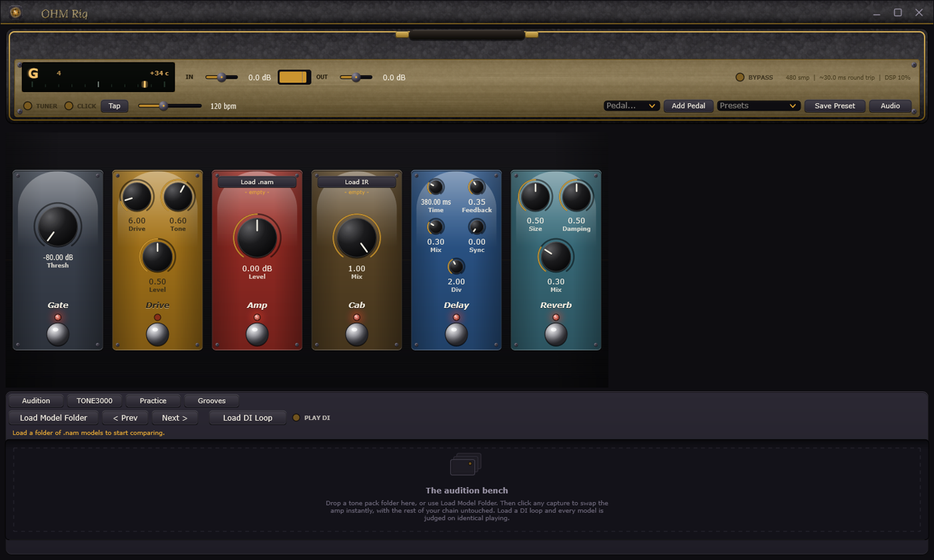Viewport: 934px width, 560px height.
Task: Toggle the Gate pedal footswitch
Action: (58, 335)
